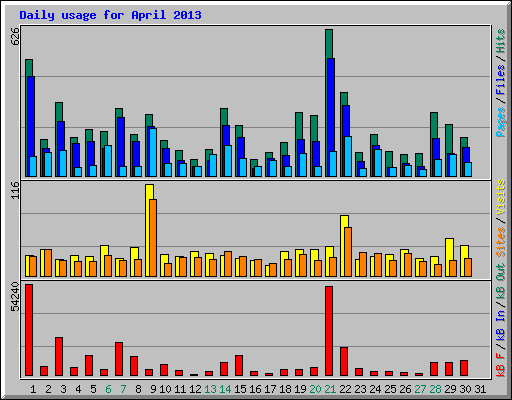Click day 1 on the x-axis
This screenshot has height=400, width=512.
[33, 389]
